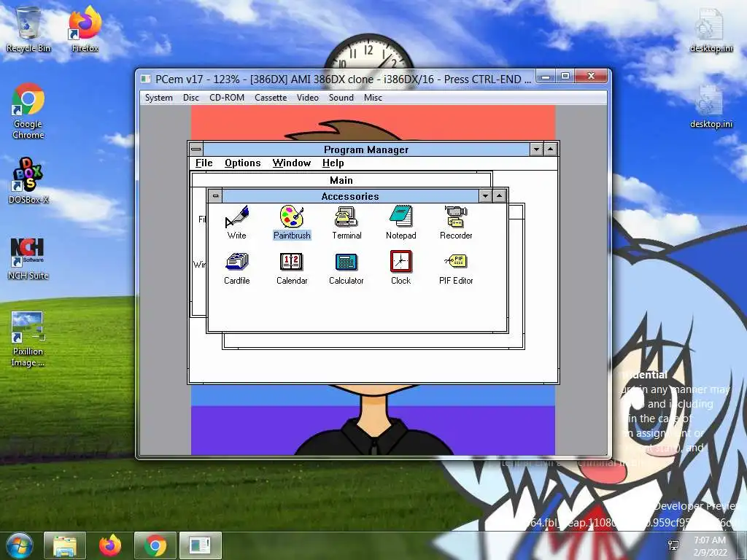Screen dimensions: 747x560
Task: Select the lower desktop.ini file icon
Action: pyautogui.click(x=711, y=106)
